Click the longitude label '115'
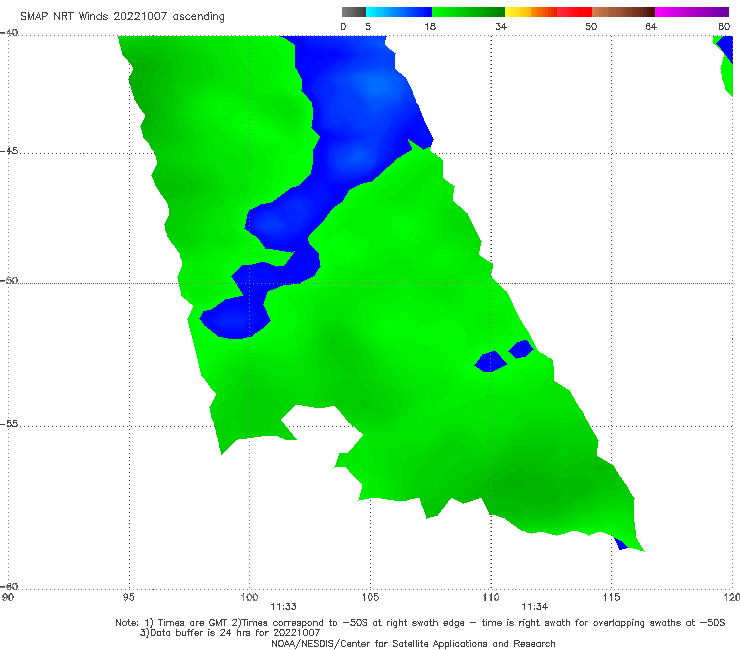The image size is (740, 650). point(612,598)
